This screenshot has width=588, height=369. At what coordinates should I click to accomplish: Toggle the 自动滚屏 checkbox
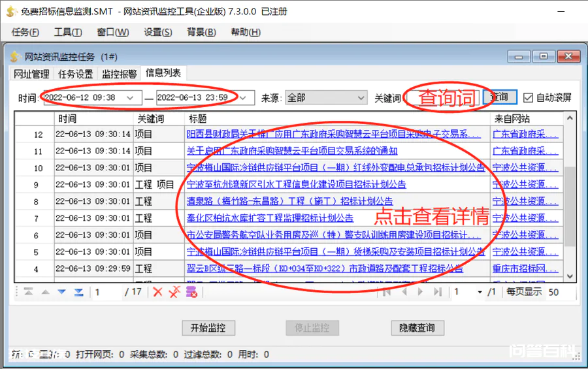(528, 98)
